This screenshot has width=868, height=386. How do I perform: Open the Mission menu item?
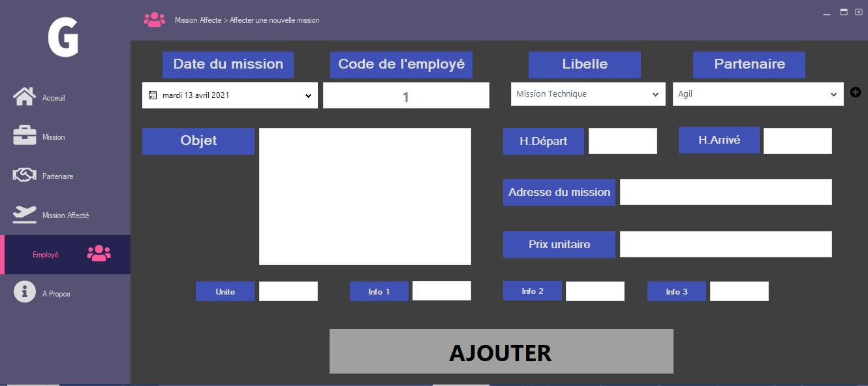click(65, 137)
